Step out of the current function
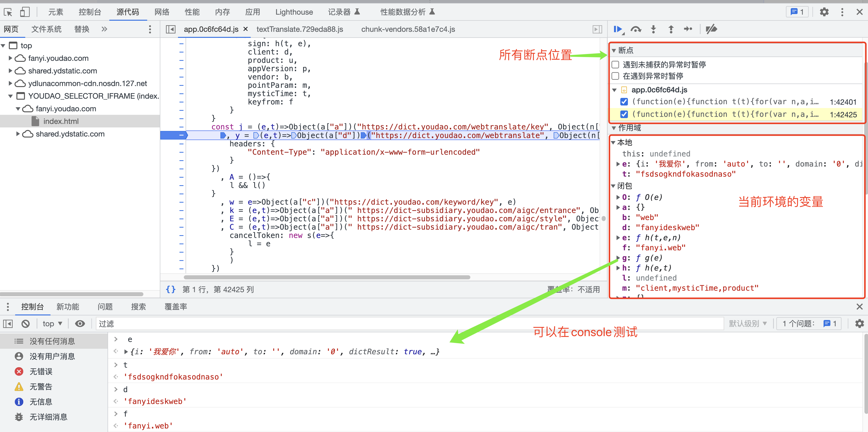The image size is (868, 432). pos(671,29)
